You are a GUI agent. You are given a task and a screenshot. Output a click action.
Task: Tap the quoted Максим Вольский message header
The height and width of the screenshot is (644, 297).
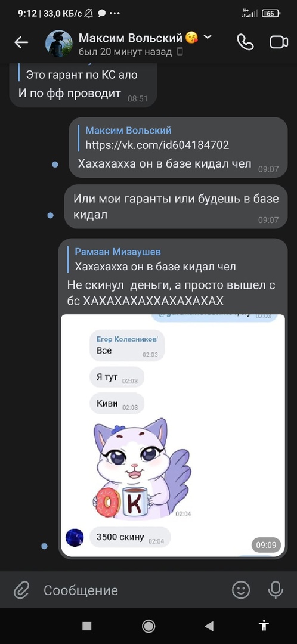click(x=129, y=131)
